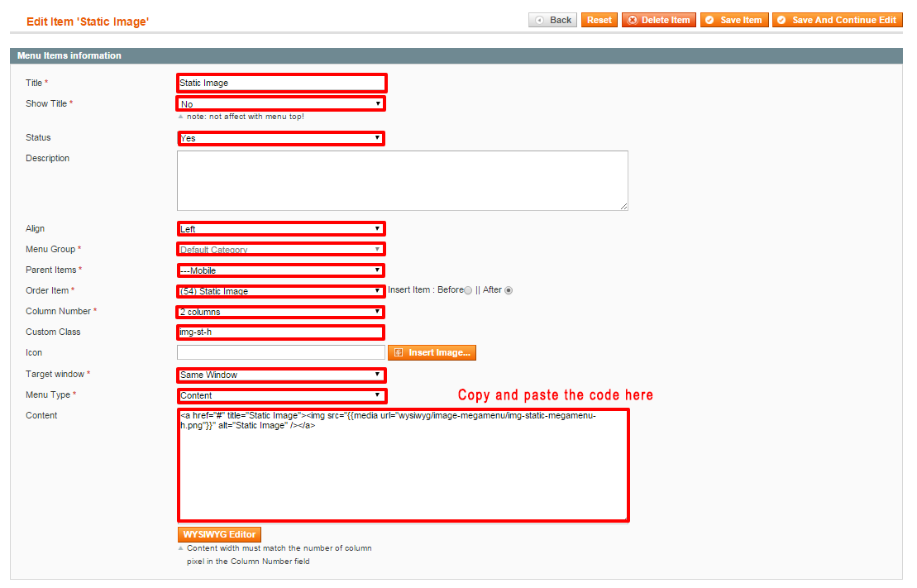Open the Align dropdown

click(280, 229)
